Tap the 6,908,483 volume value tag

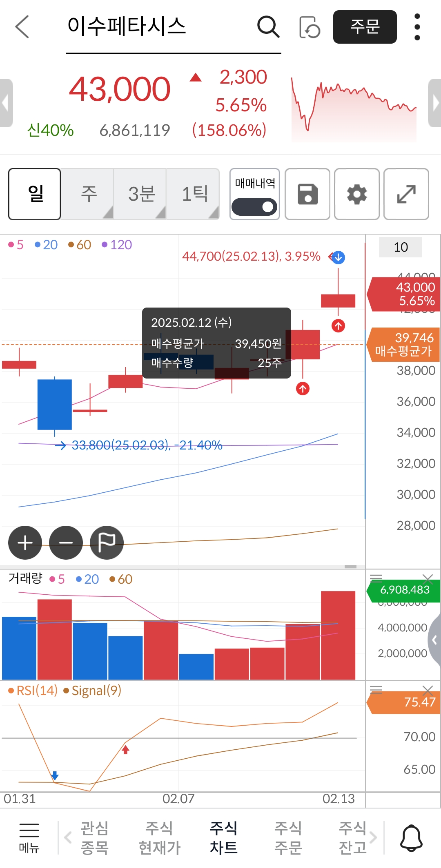pyautogui.click(x=403, y=590)
